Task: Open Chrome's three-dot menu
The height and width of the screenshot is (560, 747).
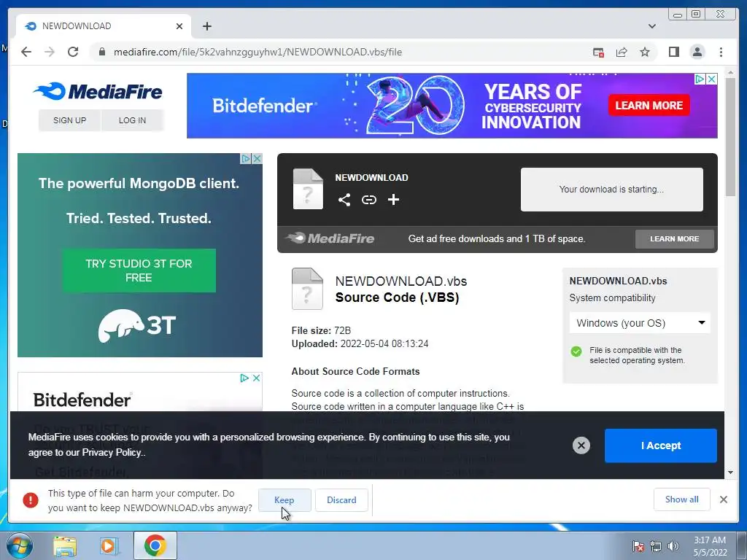Action: pos(721,52)
